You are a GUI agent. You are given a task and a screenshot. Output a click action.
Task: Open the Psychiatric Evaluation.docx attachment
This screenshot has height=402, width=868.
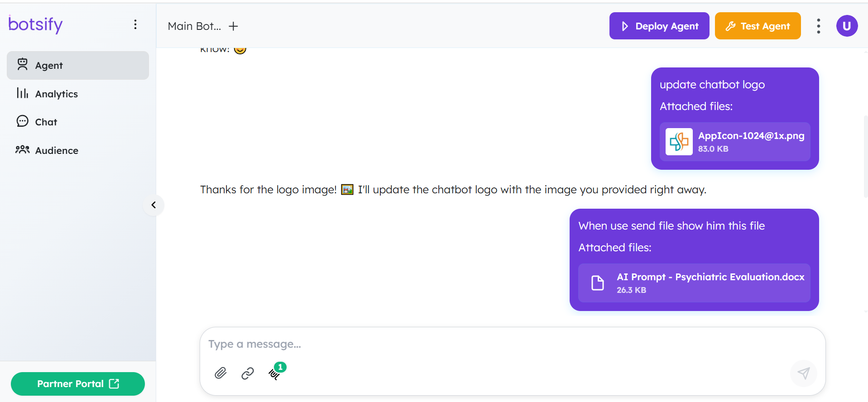click(694, 283)
